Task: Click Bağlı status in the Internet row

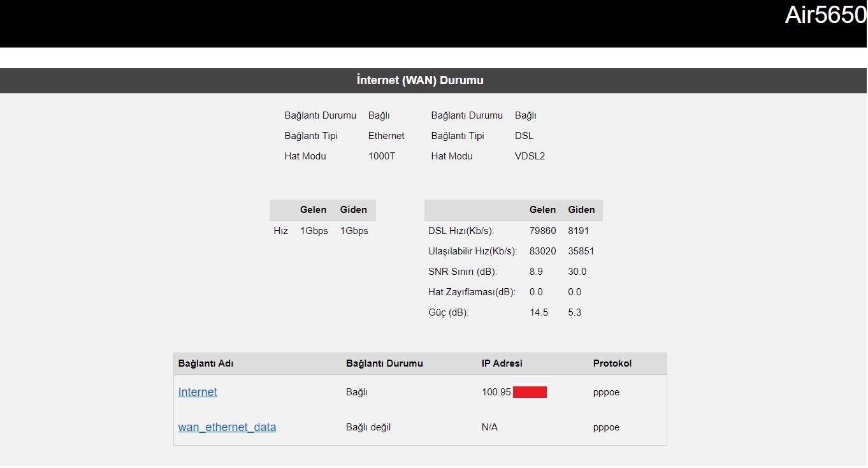Action: [357, 392]
